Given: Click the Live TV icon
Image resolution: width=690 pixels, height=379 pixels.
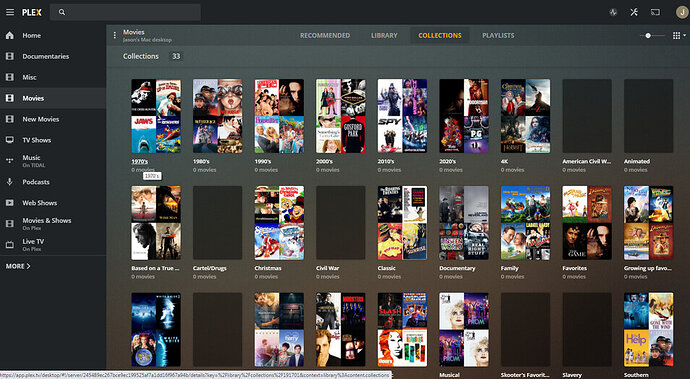Looking at the screenshot, I should click(10, 245).
